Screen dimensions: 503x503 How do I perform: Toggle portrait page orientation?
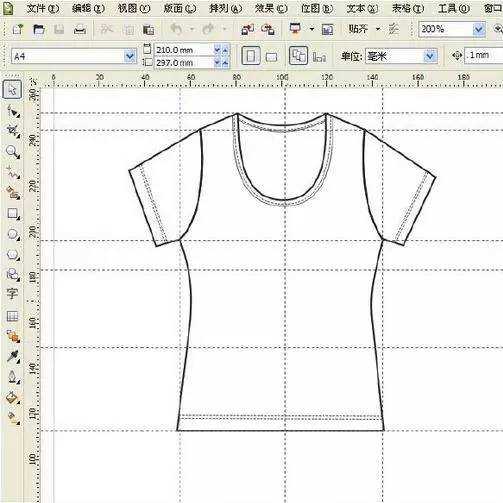click(251, 56)
